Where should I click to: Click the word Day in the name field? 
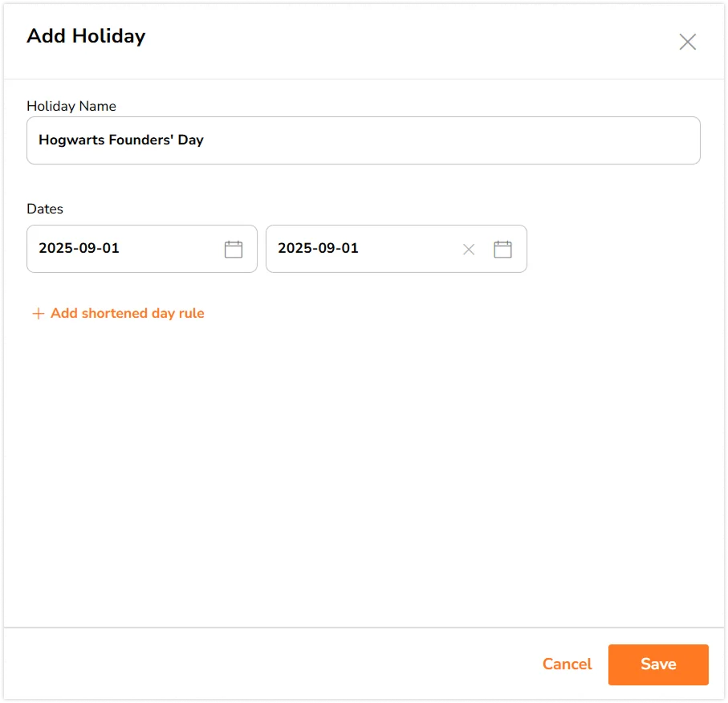pyautogui.click(x=191, y=140)
